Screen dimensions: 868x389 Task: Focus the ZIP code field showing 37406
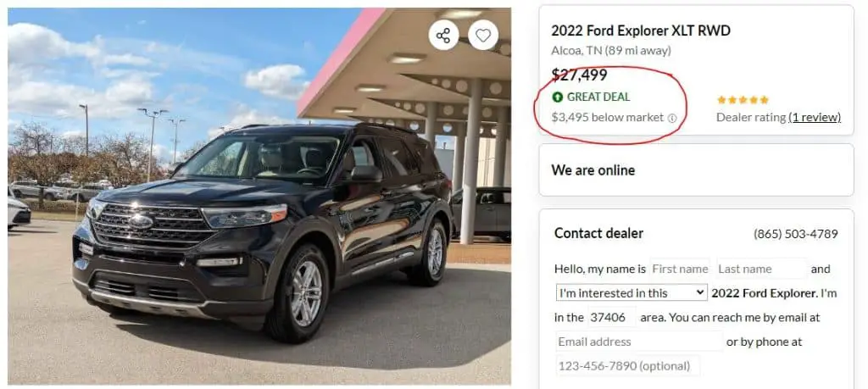(607, 317)
